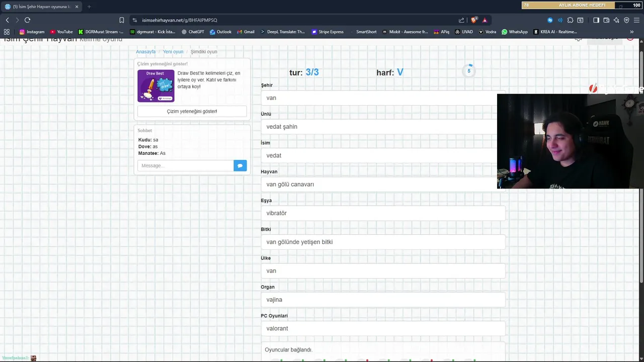Focus the chat Message input field
Screen dimensions: 644x362
(185, 165)
